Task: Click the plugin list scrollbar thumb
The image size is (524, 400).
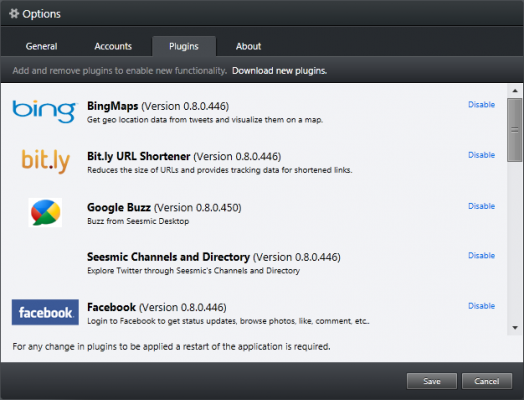Action: pyautogui.click(x=515, y=130)
